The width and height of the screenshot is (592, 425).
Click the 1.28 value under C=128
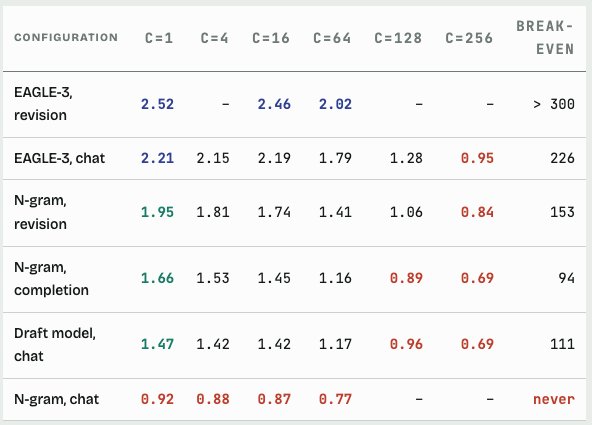click(406, 158)
